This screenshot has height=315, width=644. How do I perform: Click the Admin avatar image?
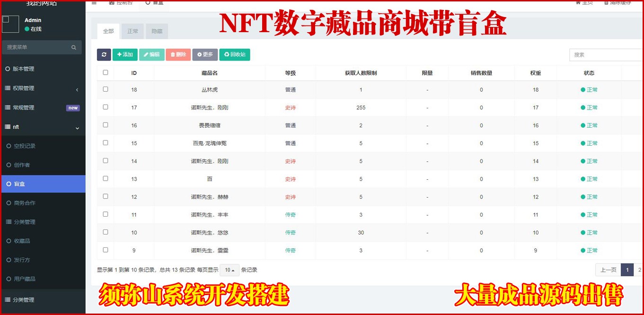click(10, 24)
